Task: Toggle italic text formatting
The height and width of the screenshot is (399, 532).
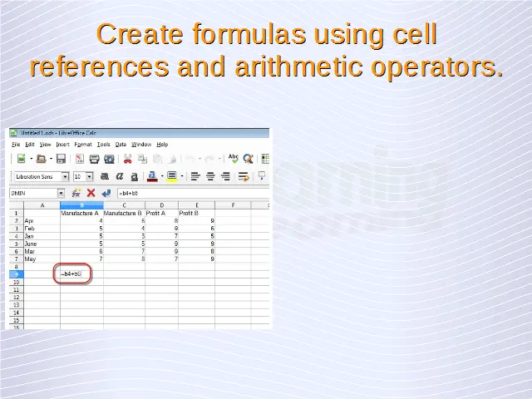Action: point(120,176)
